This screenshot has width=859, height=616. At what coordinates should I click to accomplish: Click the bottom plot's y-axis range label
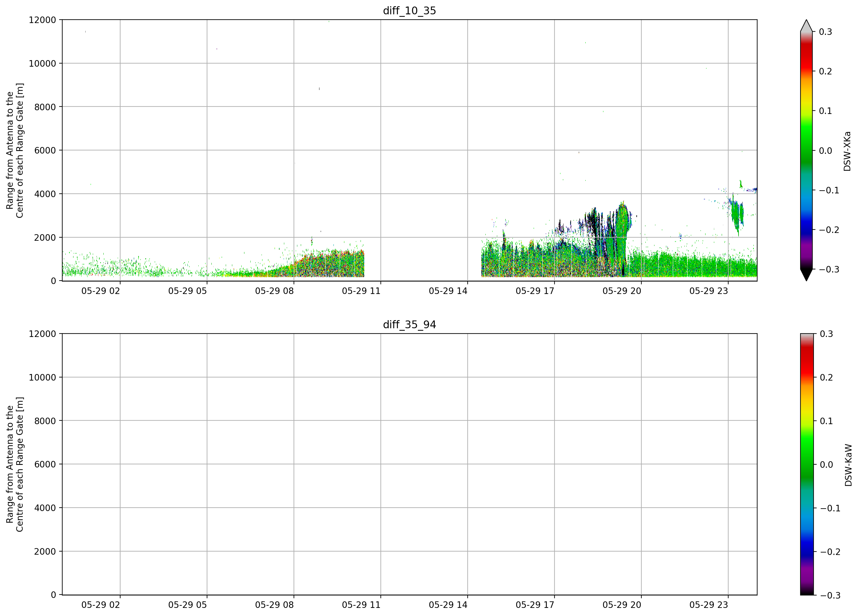pyautogui.click(x=15, y=464)
